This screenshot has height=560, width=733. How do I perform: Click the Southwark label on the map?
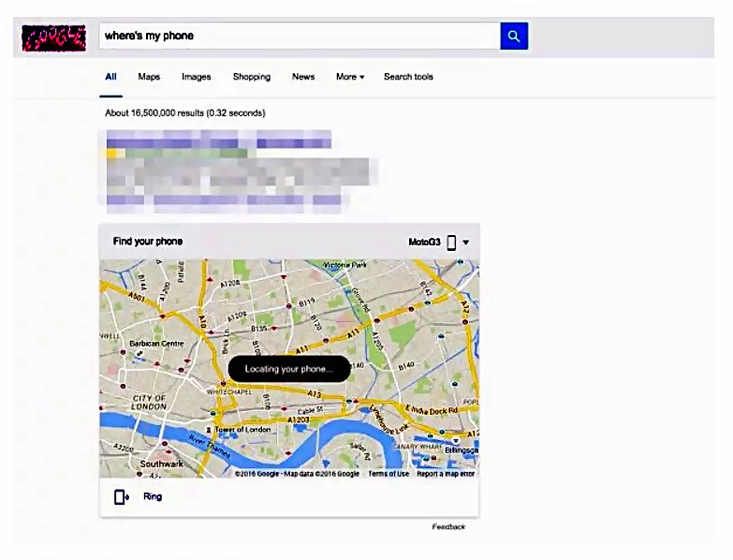point(161,464)
